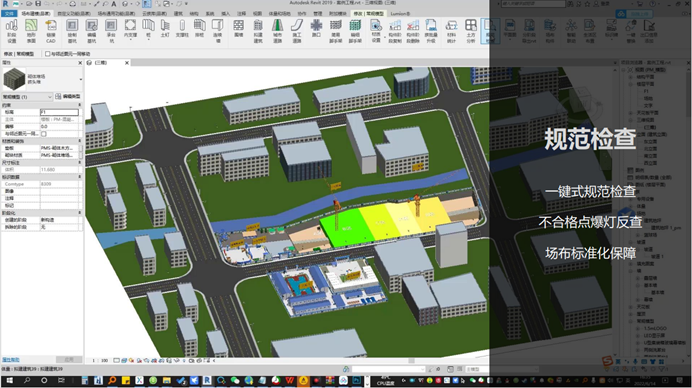Image resolution: width=692 pixels, height=388 pixels.
Task: Click the 阶段设置 phase settings icon
Action: [x=11, y=31]
